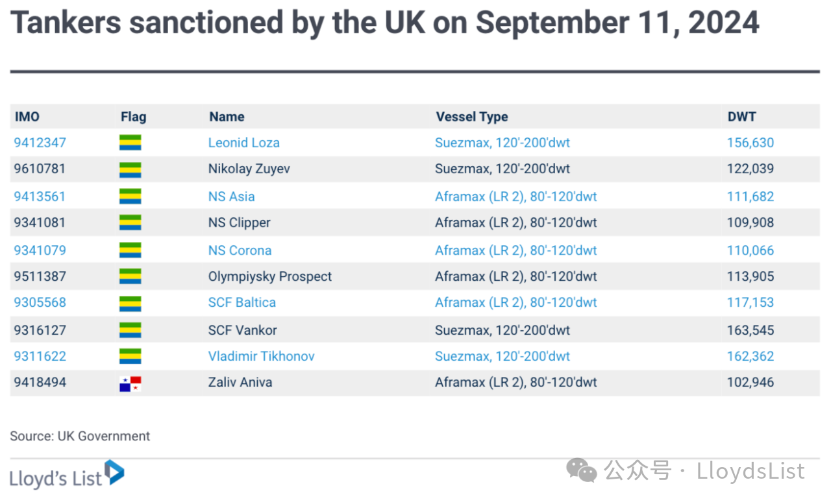Screen dimensions: 831x504
Task: Click the flag icon beside SCF Vankor
Action: (x=130, y=330)
